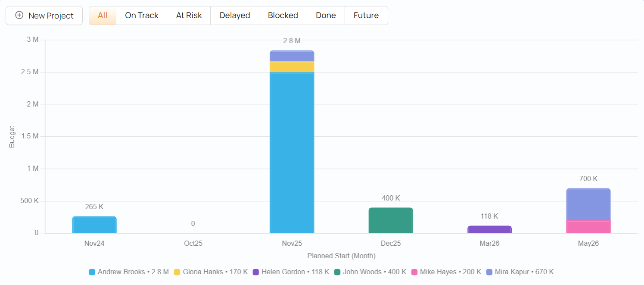Click the New Project plus icon
This screenshot has height=285, width=644.
coord(19,16)
